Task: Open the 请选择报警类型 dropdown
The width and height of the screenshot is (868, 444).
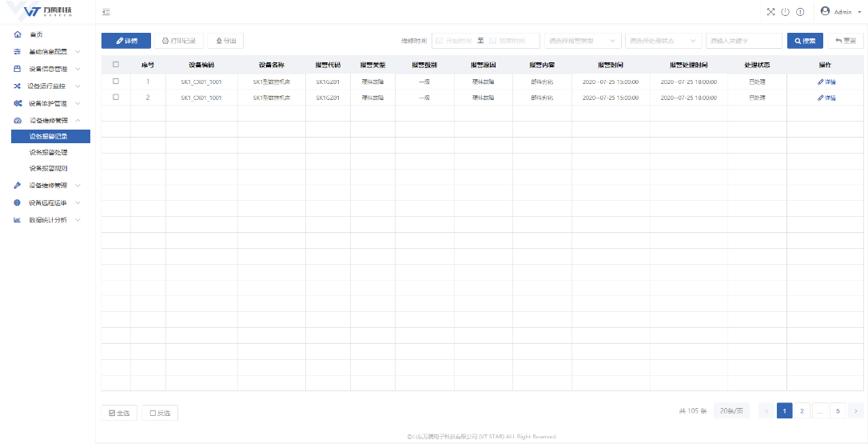Action: [x=583, y=41]
